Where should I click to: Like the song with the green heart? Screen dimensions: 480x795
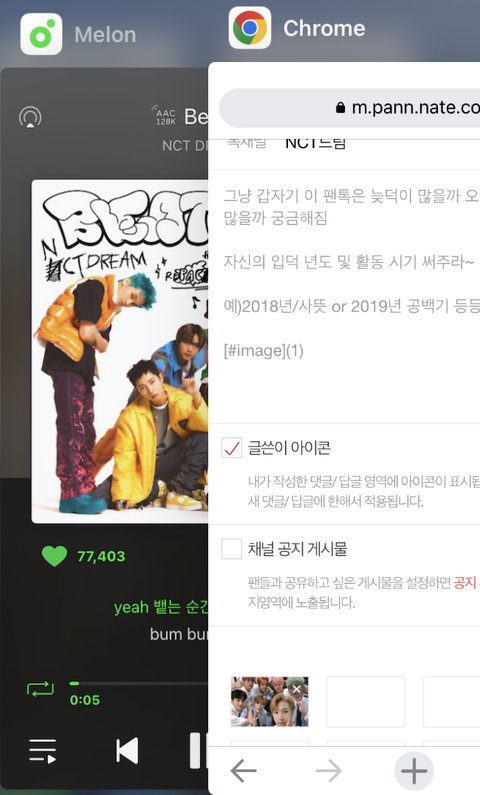click(54, 556)
